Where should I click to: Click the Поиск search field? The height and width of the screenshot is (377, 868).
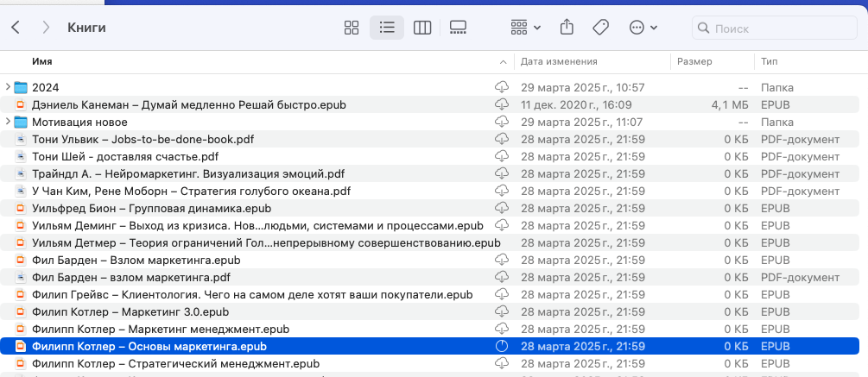point(775,28)
